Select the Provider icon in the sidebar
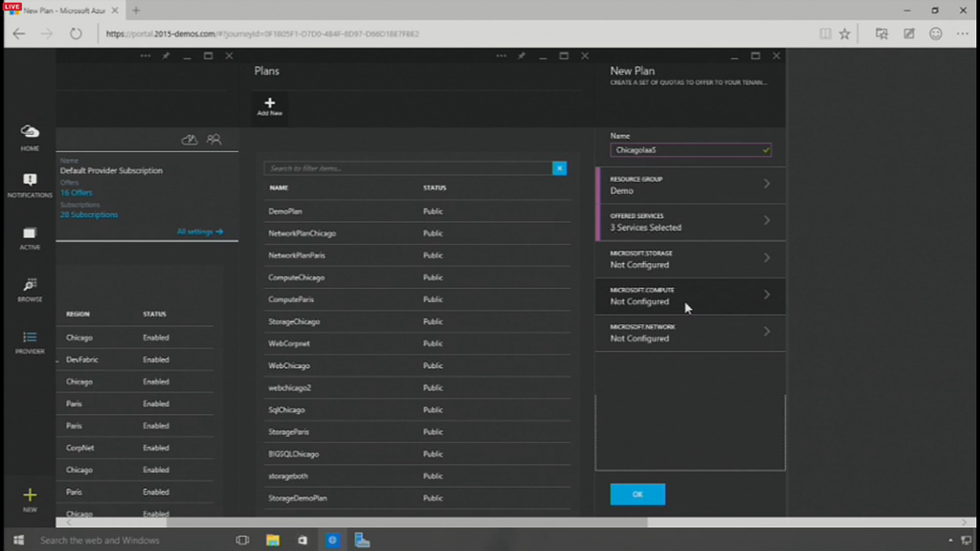This screenshot has height=551, width=980. (x=30, y=342)
